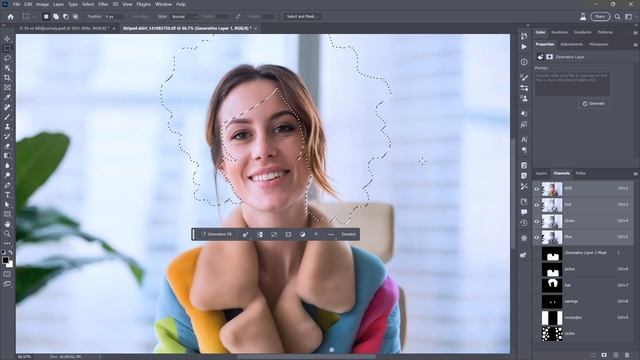Go to the Home screen icon

[11, 17]
